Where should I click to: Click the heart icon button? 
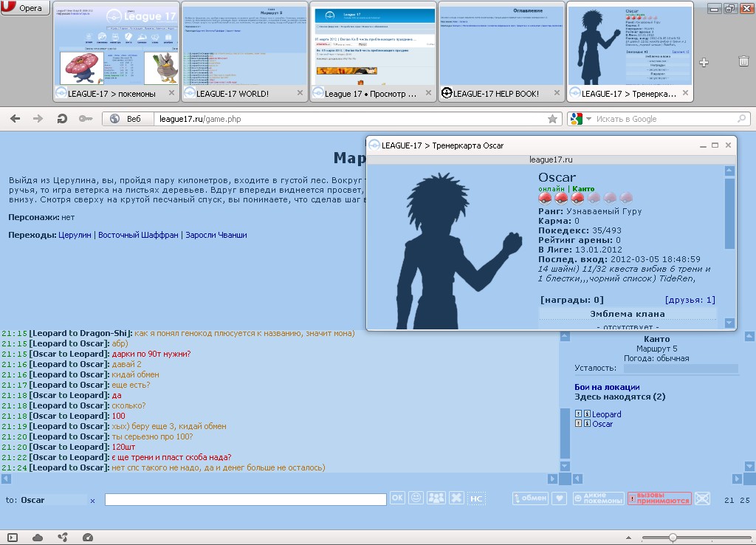pyautogui.click(x=560, y=498)
